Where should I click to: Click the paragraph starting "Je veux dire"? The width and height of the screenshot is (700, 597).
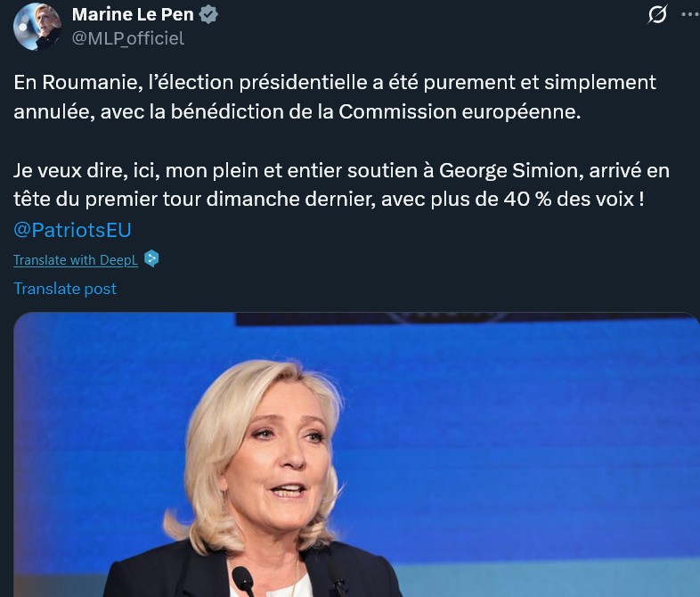(341, 184)
